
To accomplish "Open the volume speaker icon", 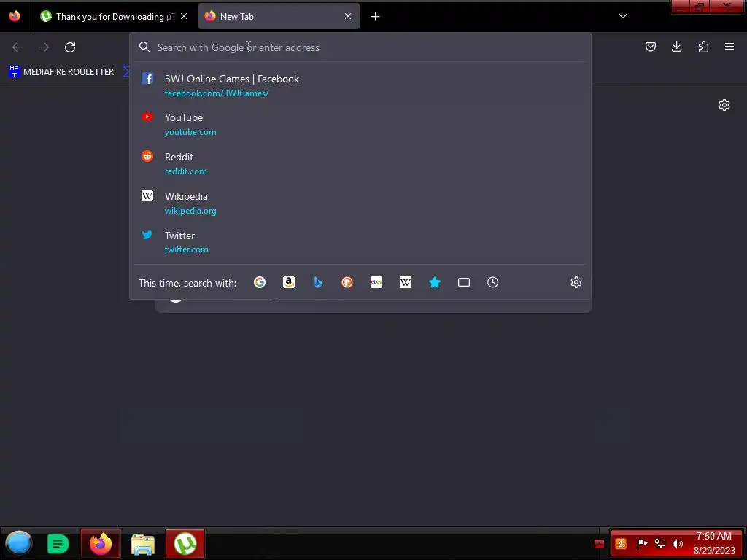I will coord(677,543).
